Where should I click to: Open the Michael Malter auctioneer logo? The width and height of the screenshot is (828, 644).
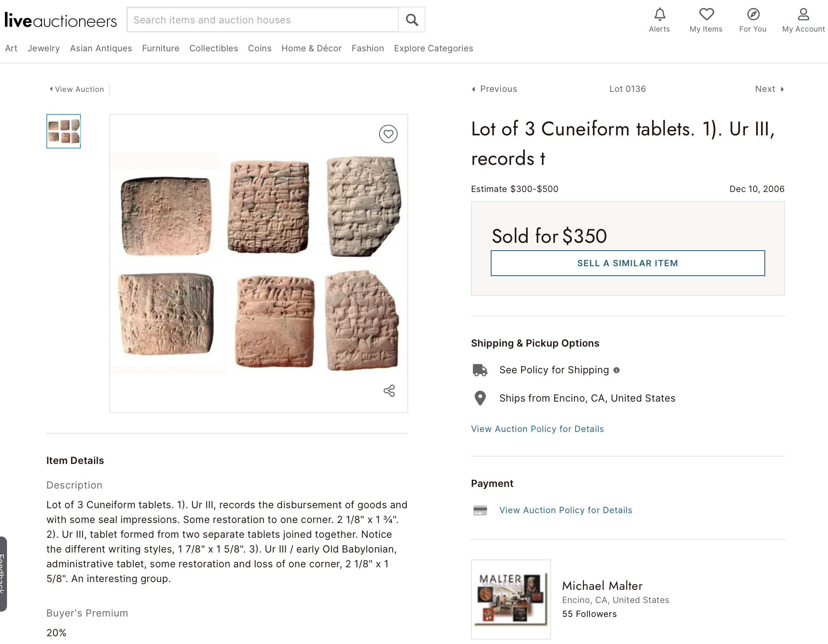click(511, 599)
